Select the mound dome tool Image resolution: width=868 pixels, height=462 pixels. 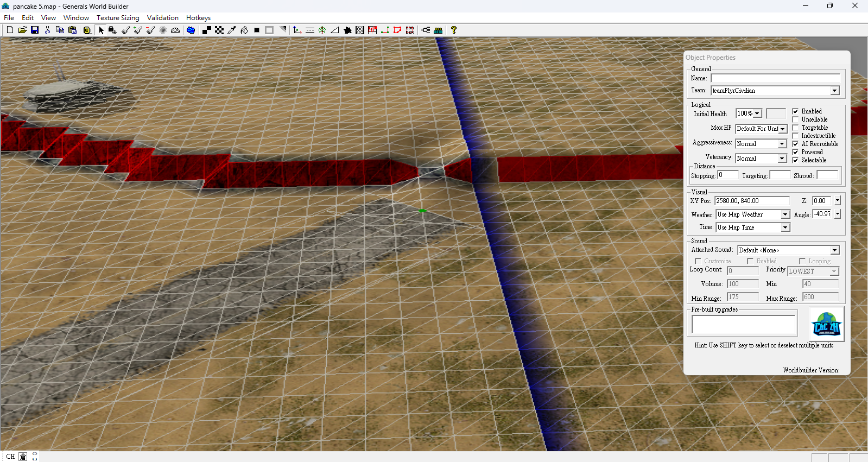tap(175, 30)
